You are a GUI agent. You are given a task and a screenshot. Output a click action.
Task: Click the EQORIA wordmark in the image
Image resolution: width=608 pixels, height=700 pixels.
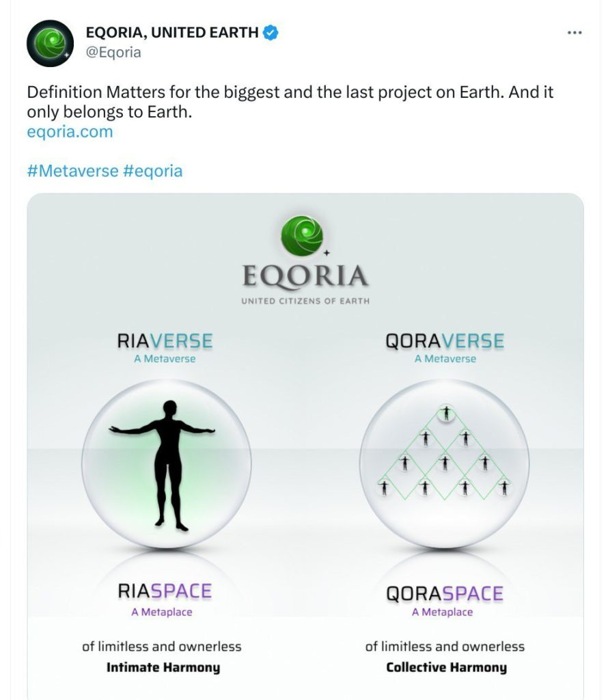[x=305, y=277]
